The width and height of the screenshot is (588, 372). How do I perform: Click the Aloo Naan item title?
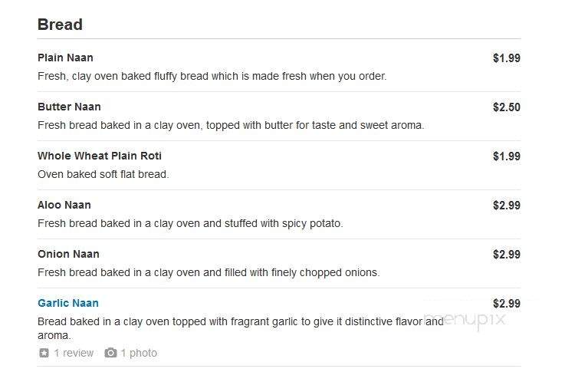click(x=64, y=205)
